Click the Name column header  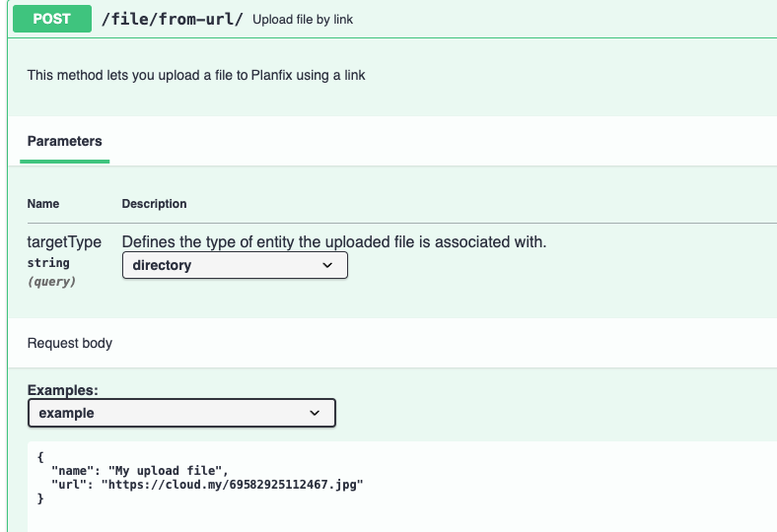tap(43, 204)
